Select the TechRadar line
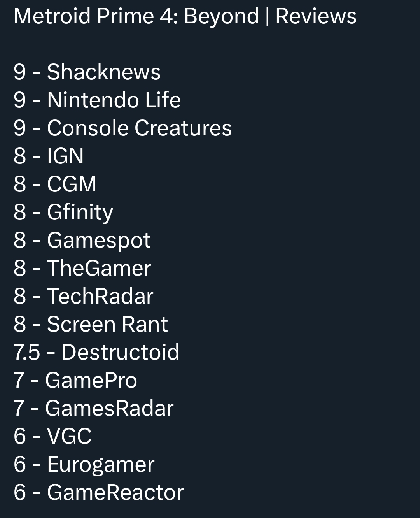 (x=100, y=296)
